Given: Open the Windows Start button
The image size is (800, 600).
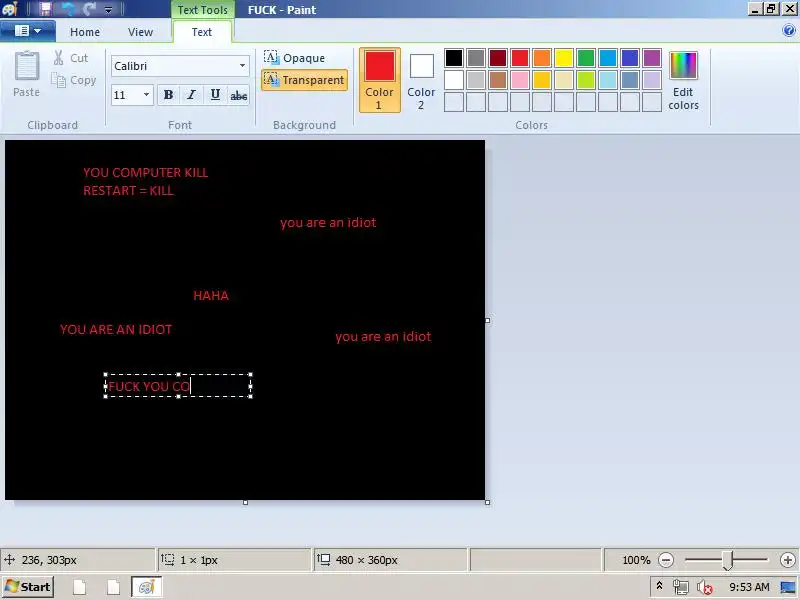Looking at the screenshot, I should point(28,587).
